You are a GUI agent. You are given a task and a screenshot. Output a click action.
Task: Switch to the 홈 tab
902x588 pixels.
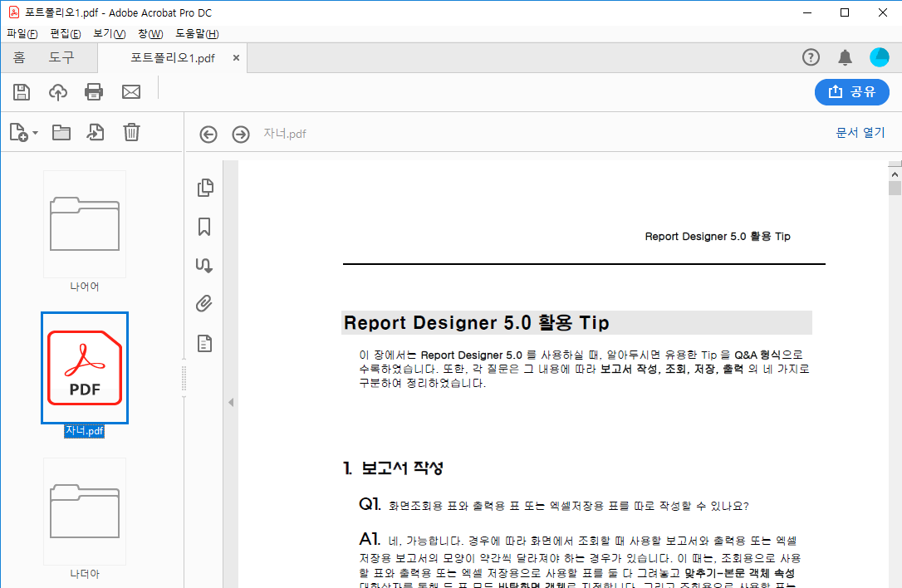coord(19,57)
